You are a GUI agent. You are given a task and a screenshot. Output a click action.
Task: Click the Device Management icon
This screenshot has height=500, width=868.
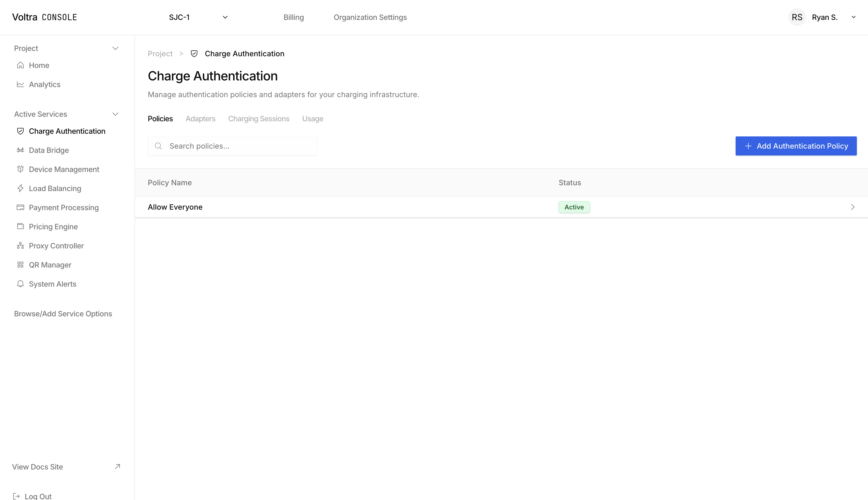20,169
